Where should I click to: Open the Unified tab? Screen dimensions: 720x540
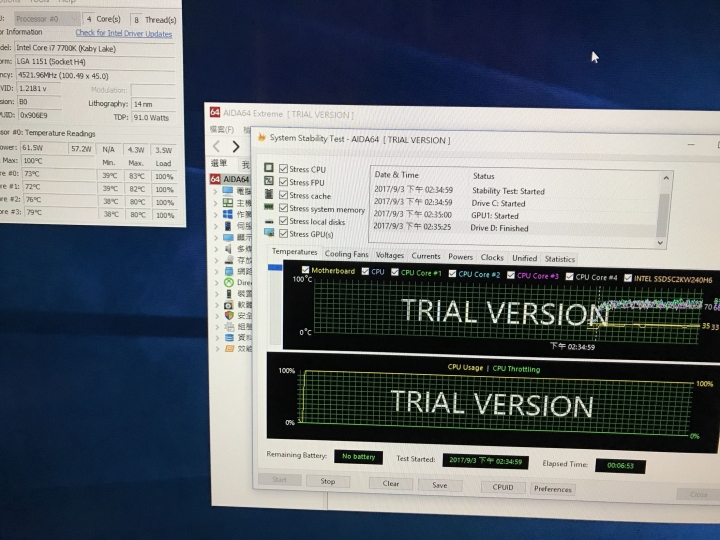coord(524,258)
